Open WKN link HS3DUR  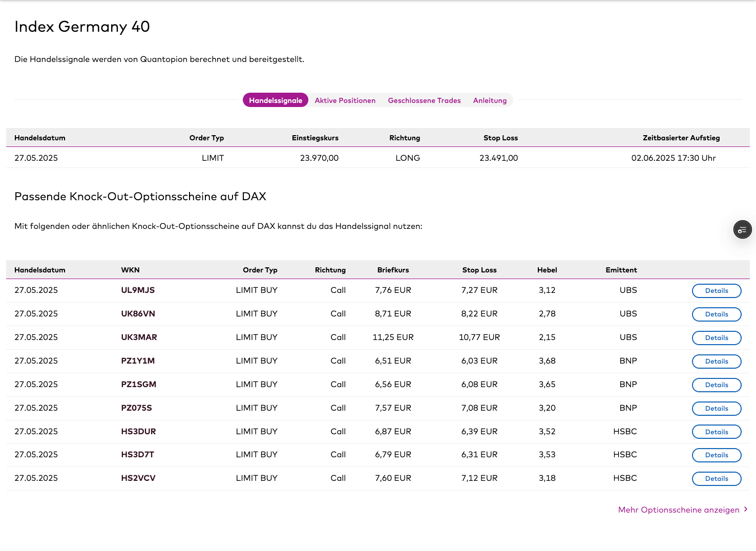(x=138, y=431)
